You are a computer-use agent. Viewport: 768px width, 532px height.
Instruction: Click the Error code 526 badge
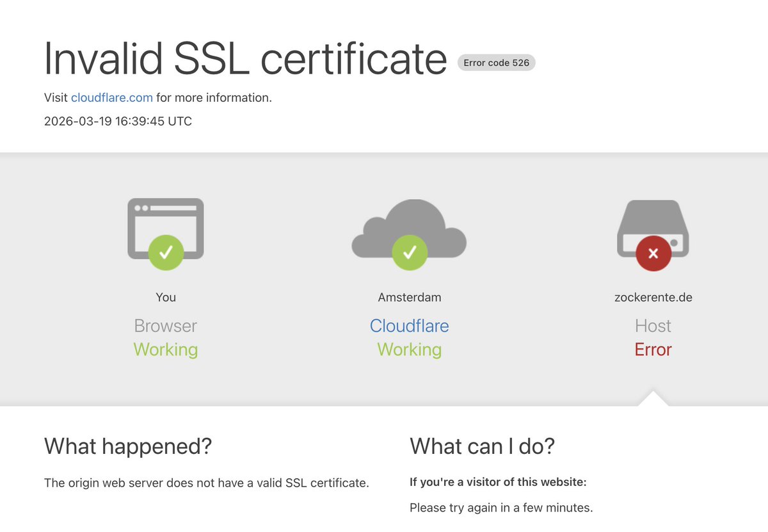(x=497, y=63)
